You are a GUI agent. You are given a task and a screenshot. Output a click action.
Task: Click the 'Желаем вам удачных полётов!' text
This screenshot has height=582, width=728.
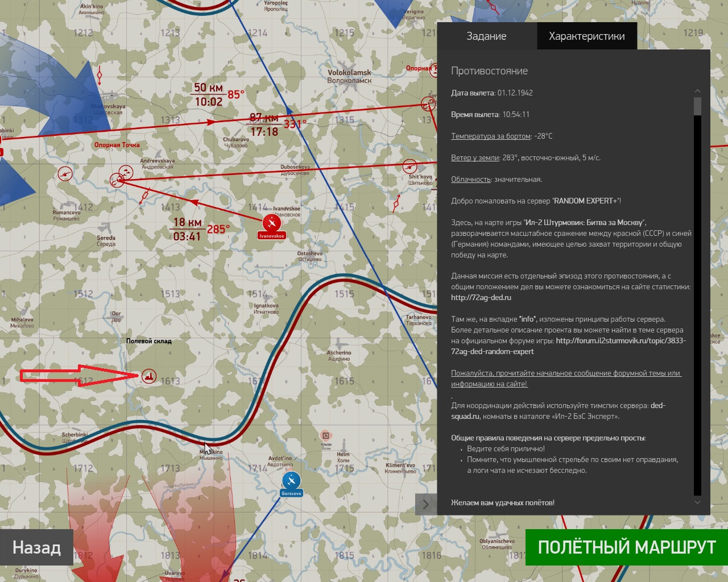click(503, 502)
